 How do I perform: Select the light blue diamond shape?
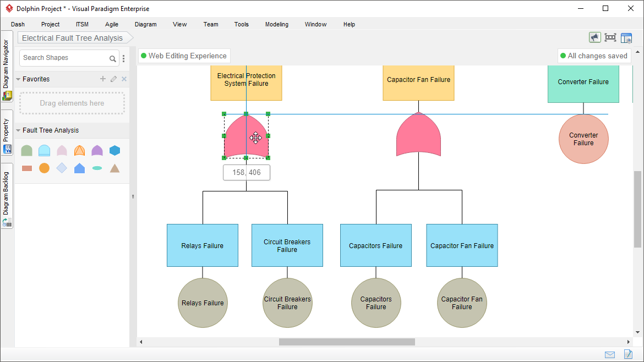[x=62, y=168]
